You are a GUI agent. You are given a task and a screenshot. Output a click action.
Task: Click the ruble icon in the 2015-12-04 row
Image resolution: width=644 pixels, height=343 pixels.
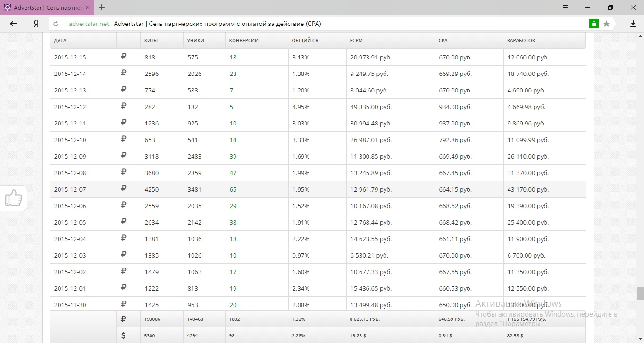(x=124, y=238)
